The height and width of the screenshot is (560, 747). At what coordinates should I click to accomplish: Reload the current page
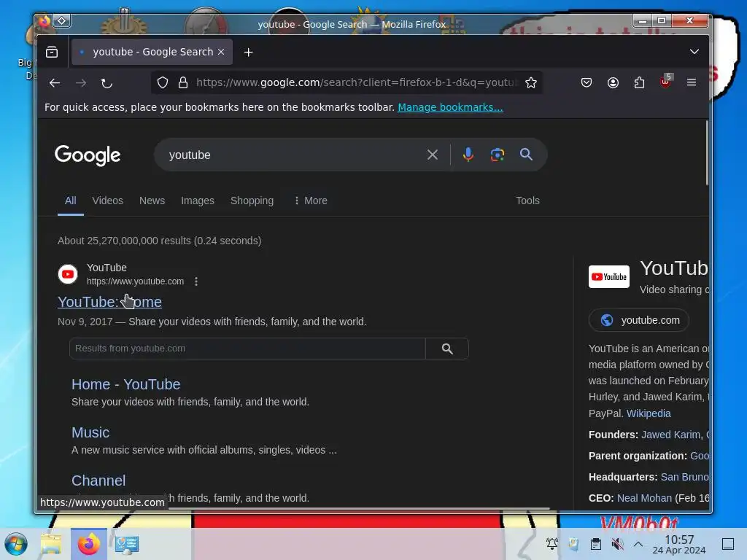(107, 83)
